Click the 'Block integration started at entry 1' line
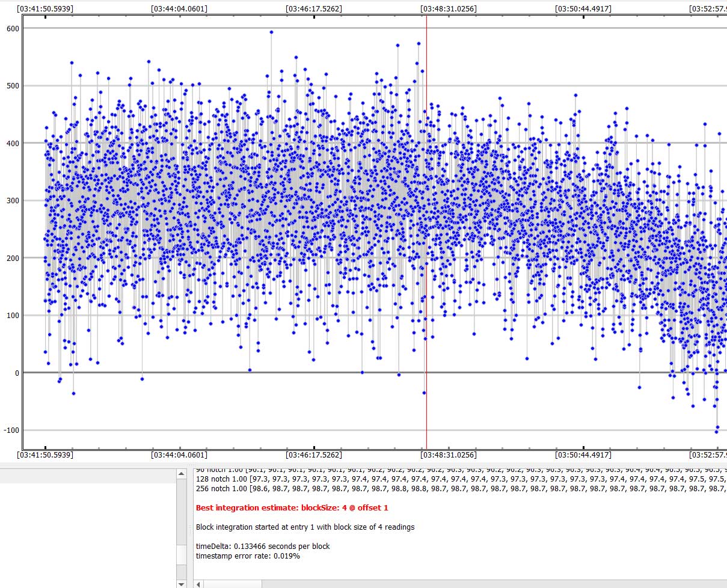727x588 pixels. click(305, 527)
